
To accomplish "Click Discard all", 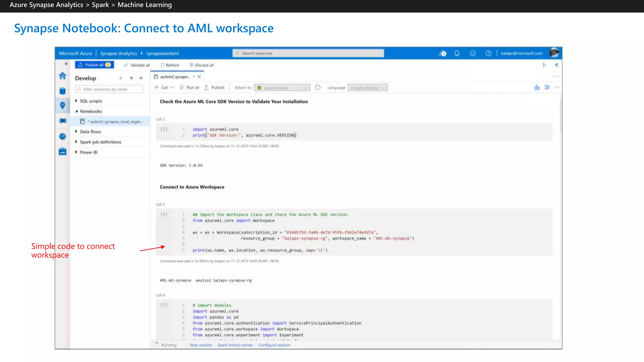I will 202,65.
